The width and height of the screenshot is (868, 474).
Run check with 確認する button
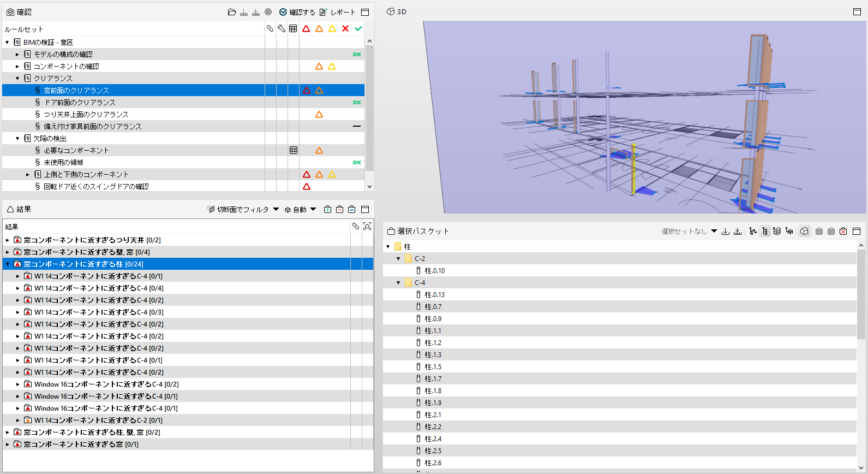point(297,12)
